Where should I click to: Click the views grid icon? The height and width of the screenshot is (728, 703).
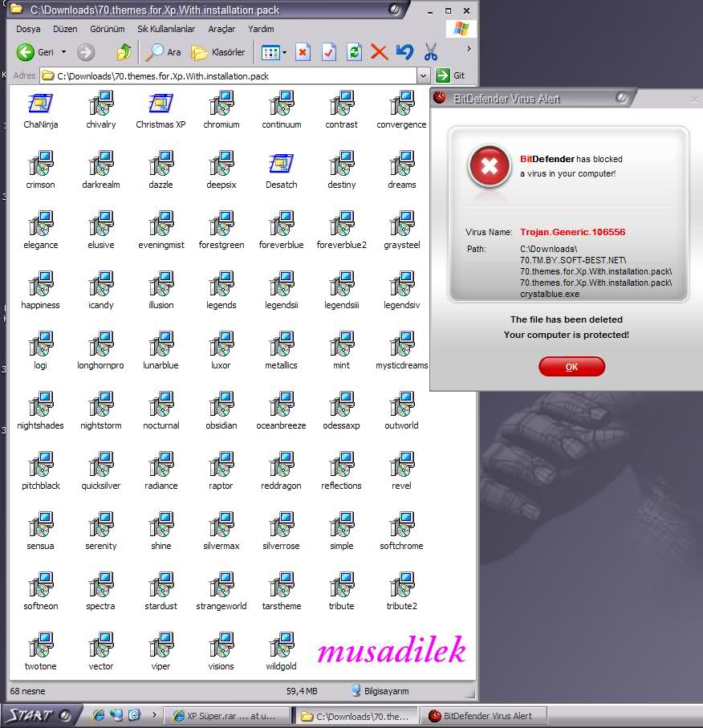tap(270, 52)
